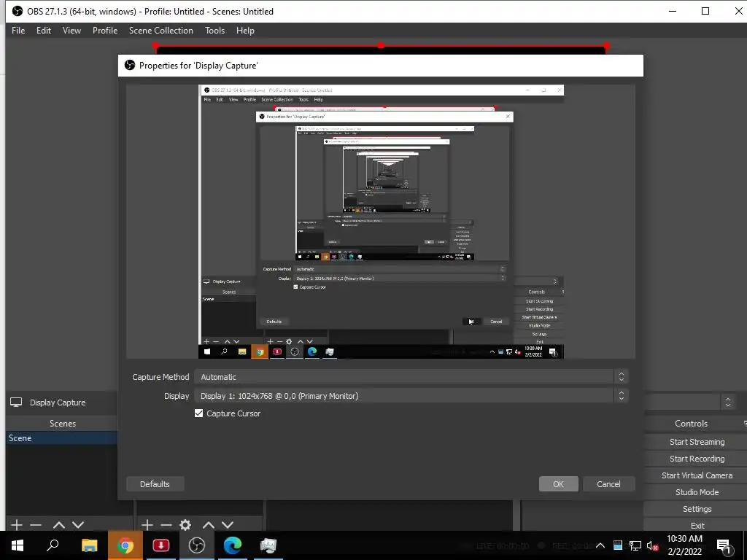This screenshot has width=747, height=560.
Task: Show hidden system tray icons
Action: [x=600, y=545]
